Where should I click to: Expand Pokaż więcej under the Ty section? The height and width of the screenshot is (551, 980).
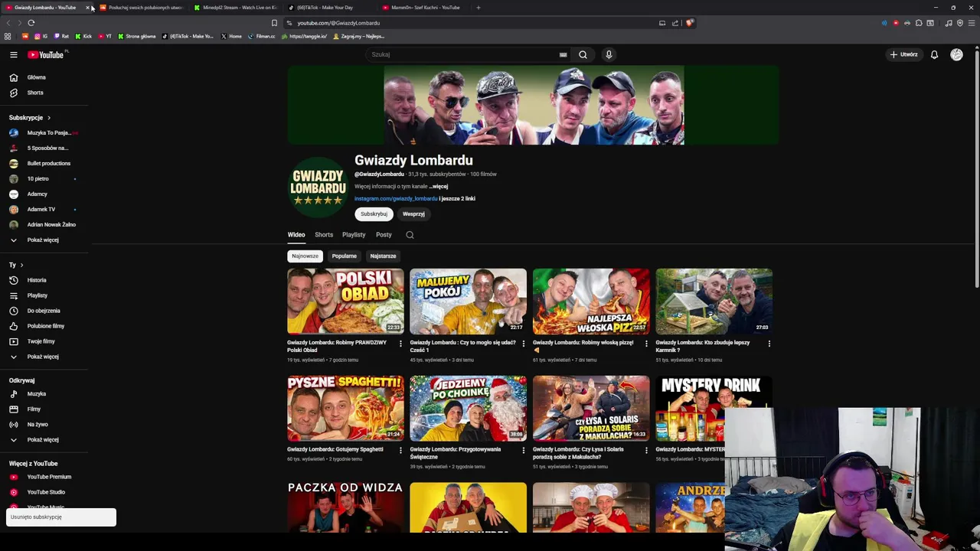pos(43,357)
